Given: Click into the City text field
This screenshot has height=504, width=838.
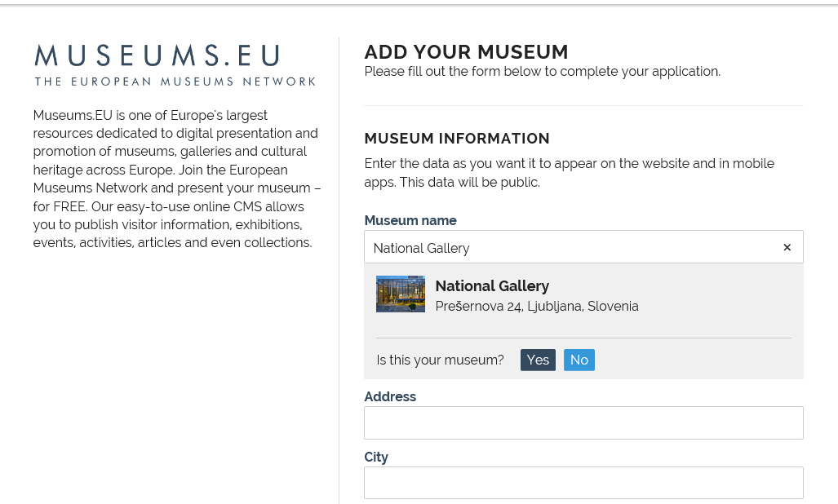Looking at the screenshot, I should (x=583, y=483).
